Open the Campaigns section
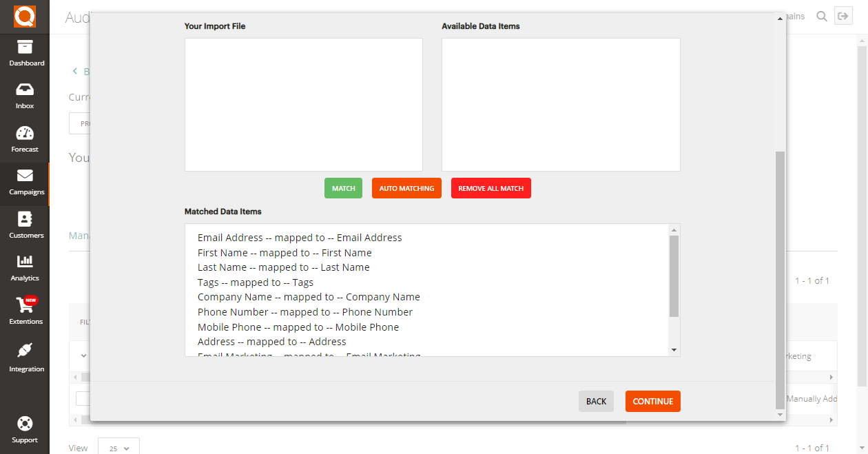This screenshot has height=454, width=868. (25, 183)
